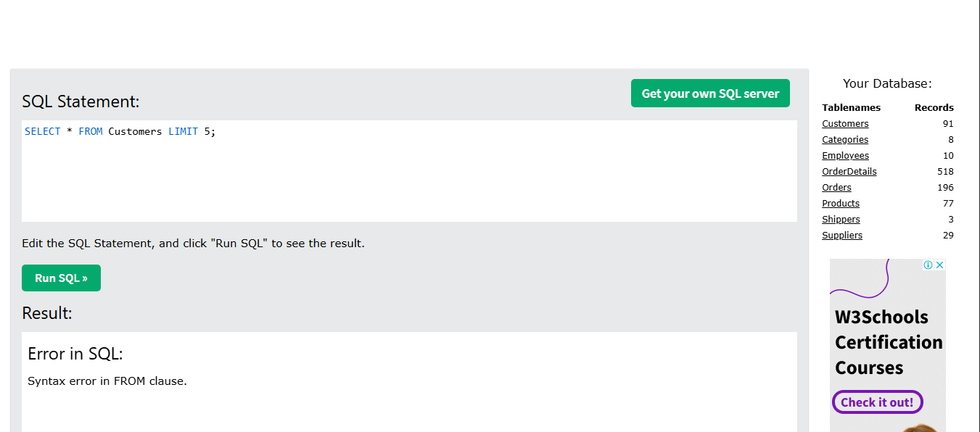Open the Categories table

pyautogui.click(x=845, y=140)
